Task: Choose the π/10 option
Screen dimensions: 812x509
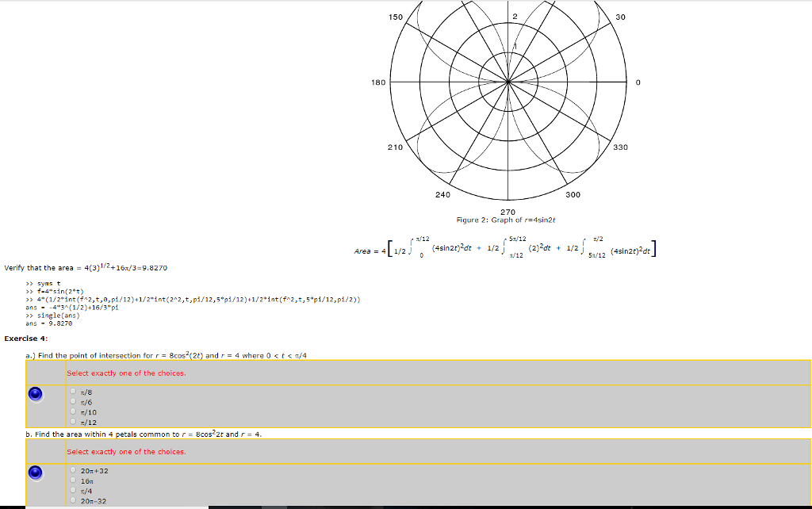Action: point(72,411)
